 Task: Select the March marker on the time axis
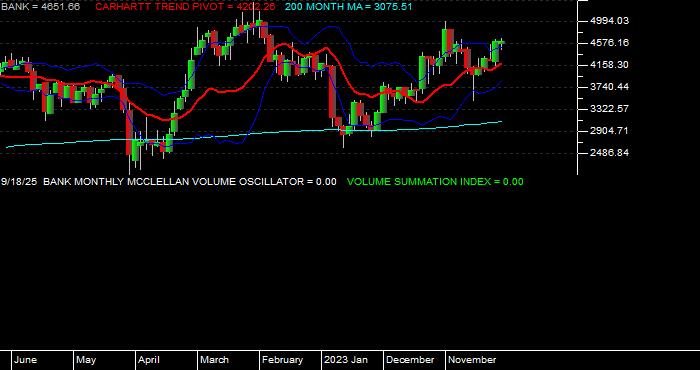[214, 360]
